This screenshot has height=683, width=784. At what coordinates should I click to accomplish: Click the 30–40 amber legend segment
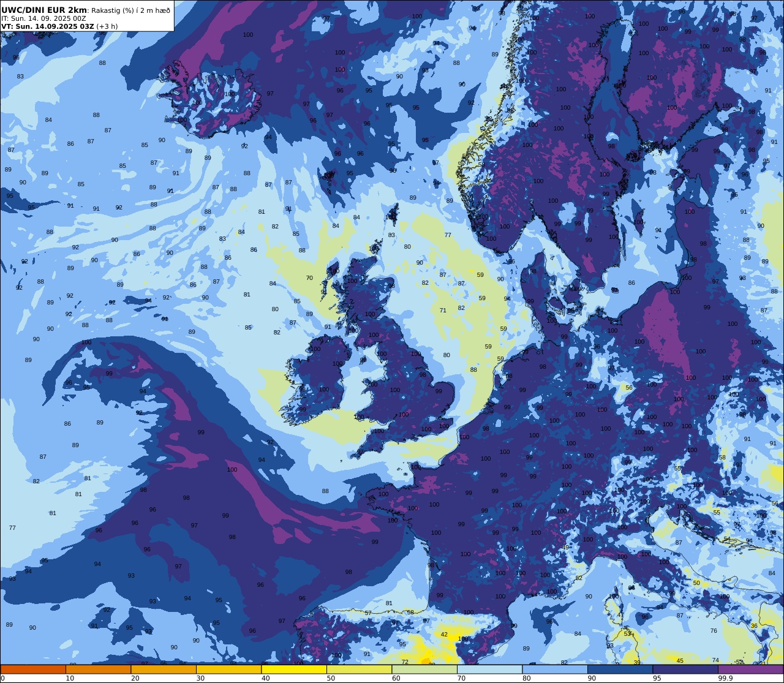point(228,669)
